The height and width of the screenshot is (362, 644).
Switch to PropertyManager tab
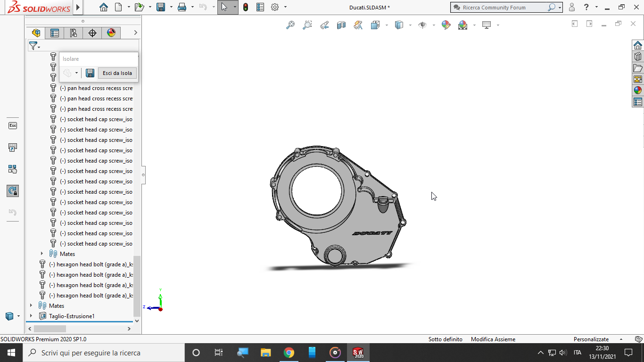(x=55, y=33)
